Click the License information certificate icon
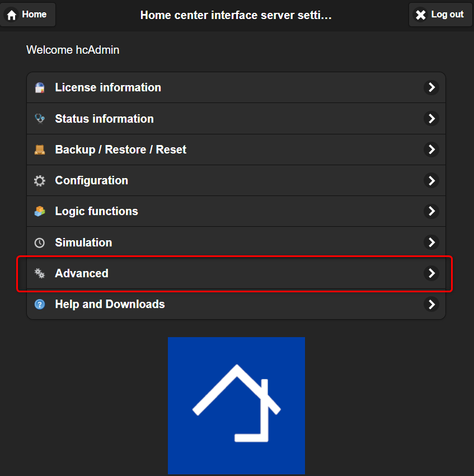 tap(39, 88)
